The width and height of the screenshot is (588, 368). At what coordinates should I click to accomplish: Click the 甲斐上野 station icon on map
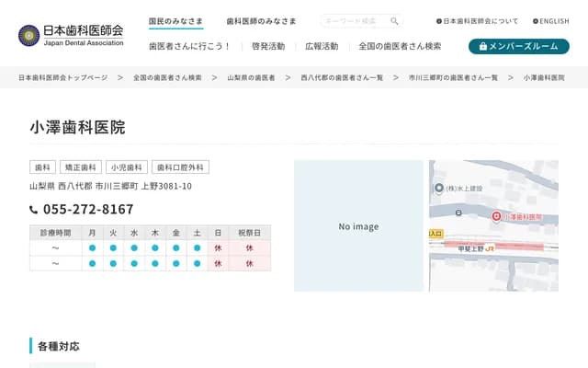pyautogui.click(x=491, y=247)
